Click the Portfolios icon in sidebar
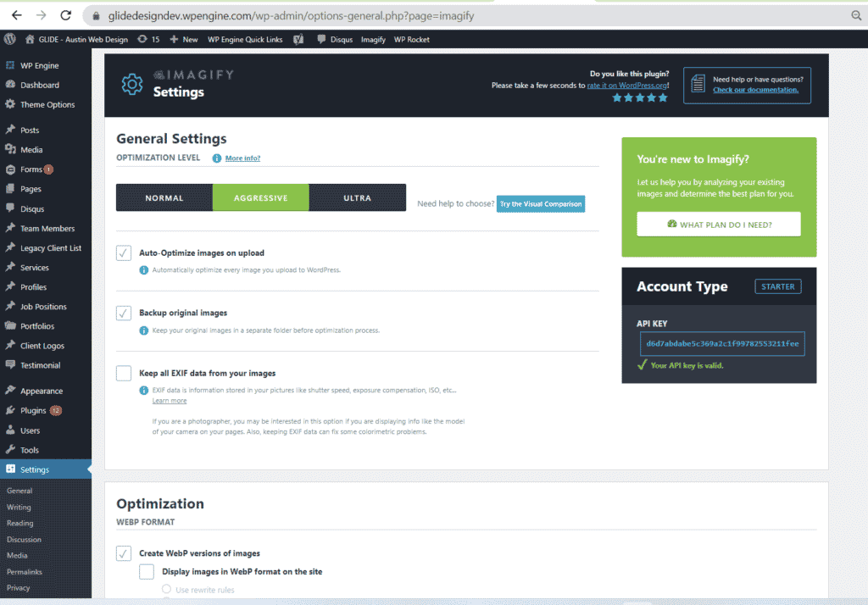The height and width of the screenshot is (605, 868). 10,326
